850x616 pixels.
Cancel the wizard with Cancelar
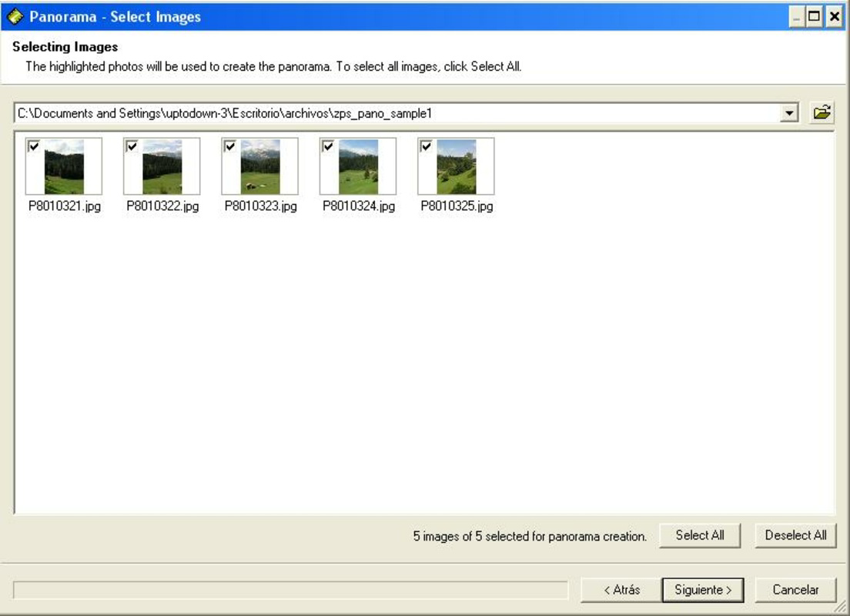point(795,589)
